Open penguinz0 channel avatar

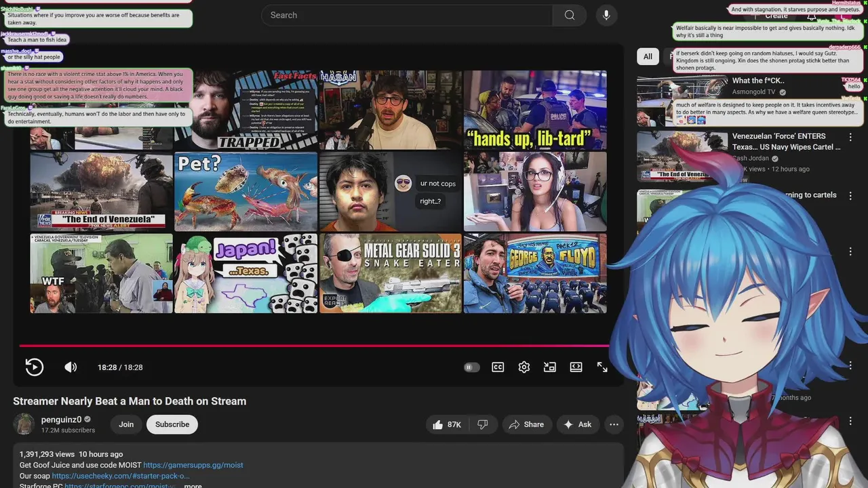[24, 424]
